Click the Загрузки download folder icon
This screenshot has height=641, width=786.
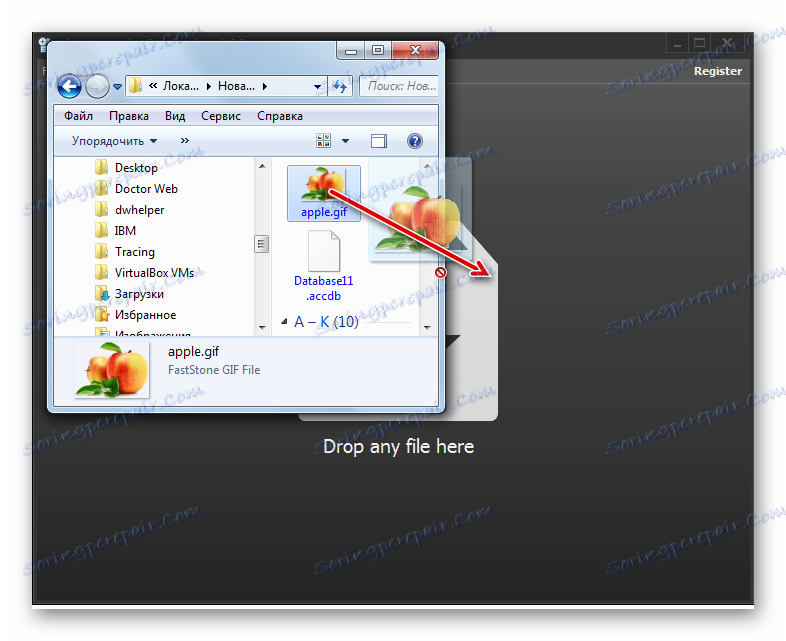pyautogui.click(x=102, y=294)
